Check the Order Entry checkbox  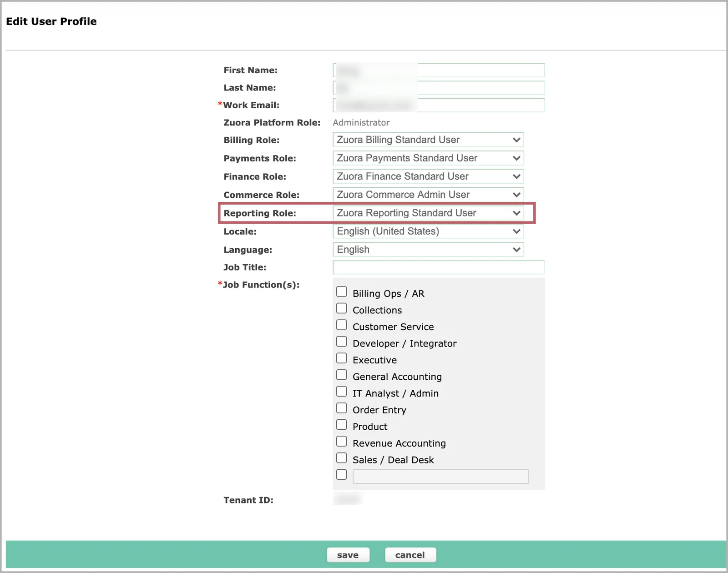[342, 408]
